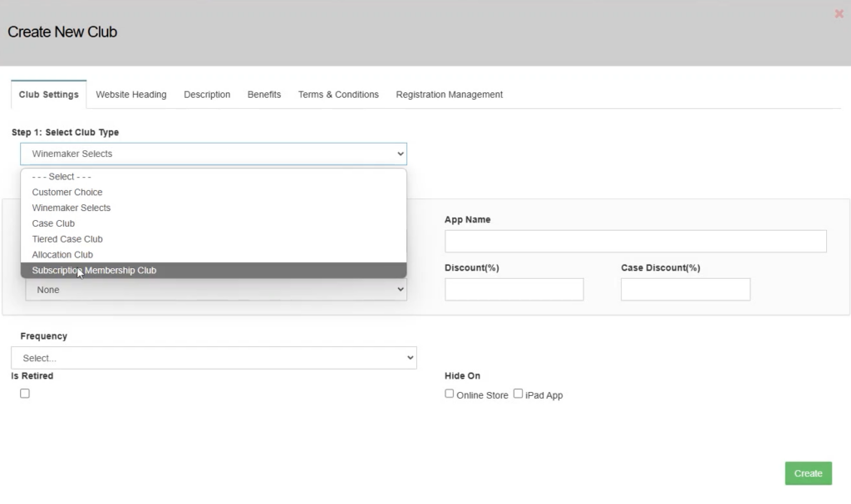Open the None dropdown below the club types

pos(214,289)
